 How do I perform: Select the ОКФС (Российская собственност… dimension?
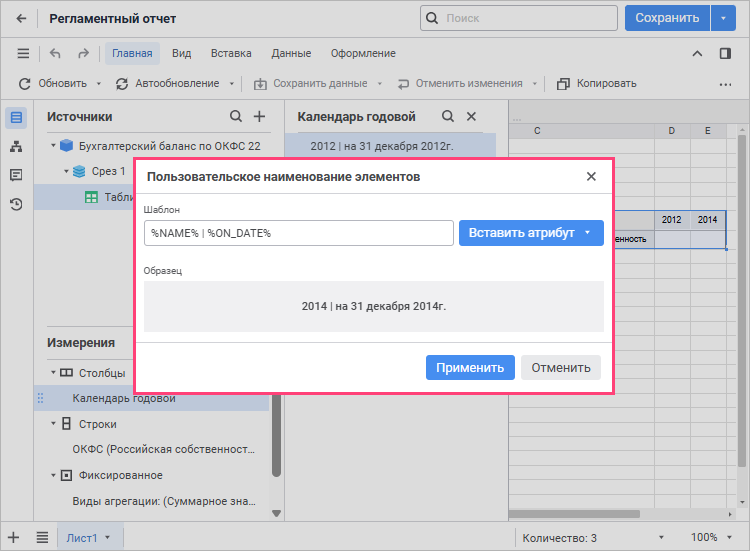tap(163, 449)
